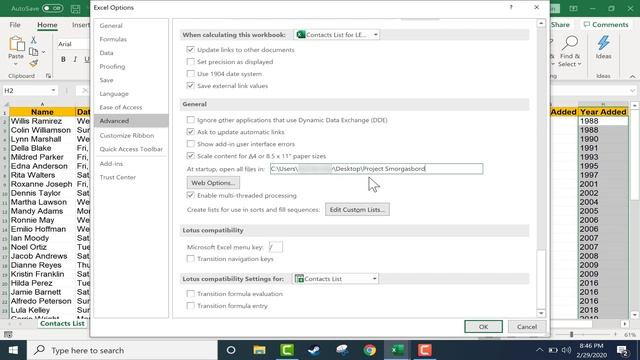Click the Help question mark in dialog
Image resolution: width=640 pixels, height=360 pixels.
pos(511,7)
